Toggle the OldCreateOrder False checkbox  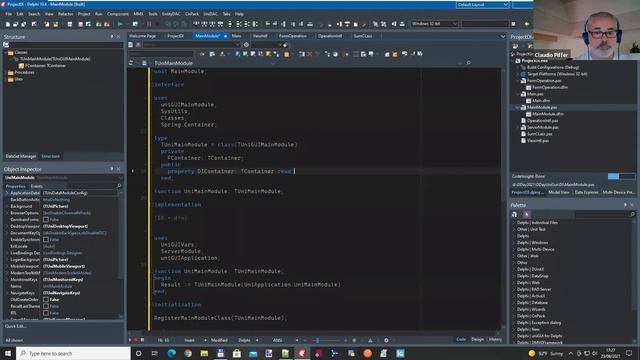click(46, 300)
